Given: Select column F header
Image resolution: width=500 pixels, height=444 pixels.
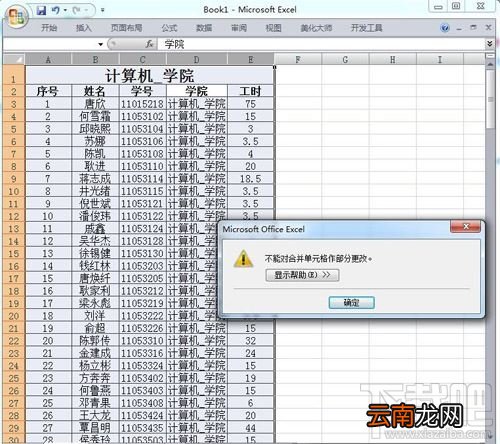Looking at the screenshot, I should tap(298, 59).
